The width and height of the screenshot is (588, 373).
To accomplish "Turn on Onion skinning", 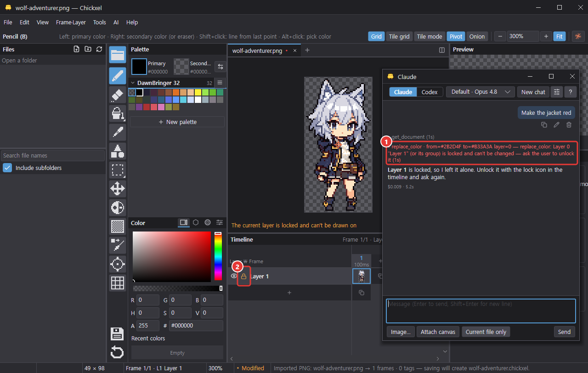I will click(477, 36).
